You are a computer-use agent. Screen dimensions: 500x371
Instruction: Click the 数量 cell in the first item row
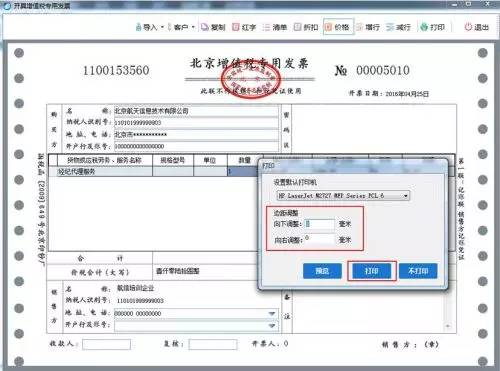click(244, 172)
